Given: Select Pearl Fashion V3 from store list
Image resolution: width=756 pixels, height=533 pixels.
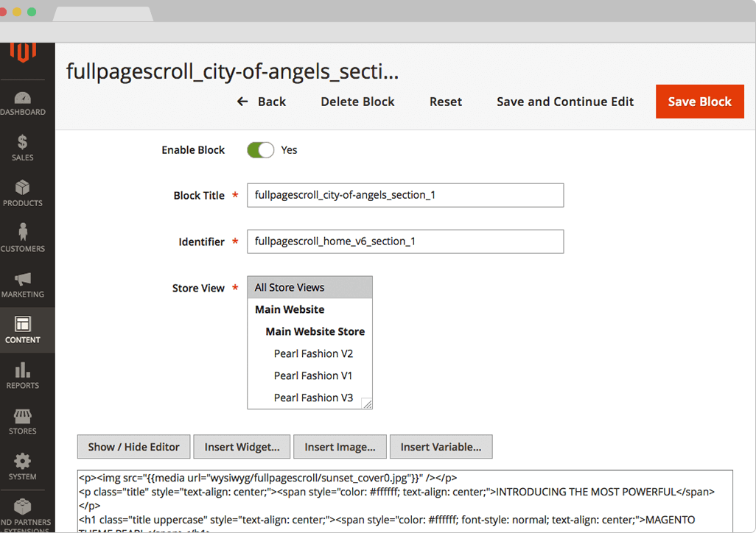Looking at the screenshot, I should click(x=313, y=398).
